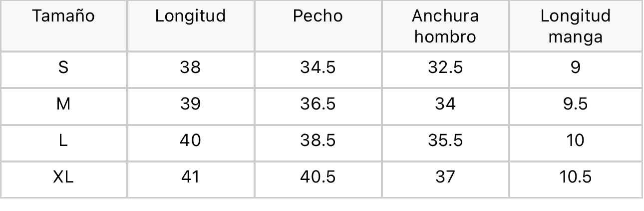The width and height of the screenshot is (644, 211).
Task: Select Pecho value 40.5 for XL
Action: point(318,177)
